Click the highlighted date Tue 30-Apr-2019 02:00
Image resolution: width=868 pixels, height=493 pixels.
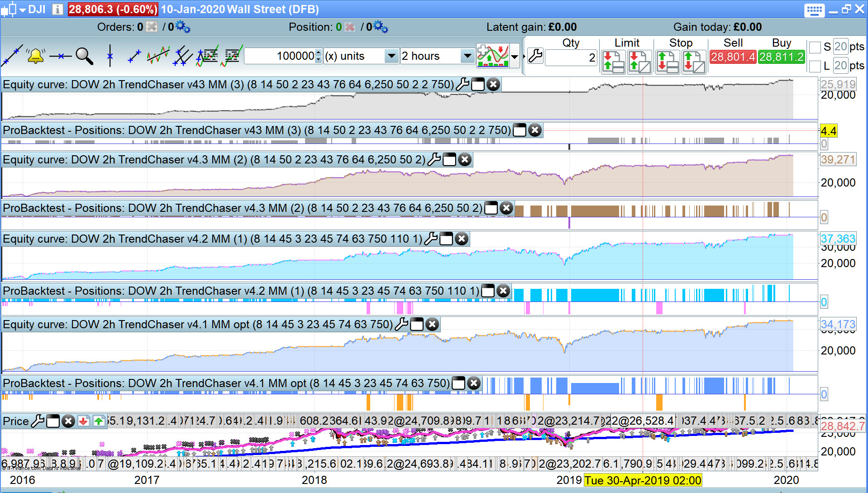643,480
